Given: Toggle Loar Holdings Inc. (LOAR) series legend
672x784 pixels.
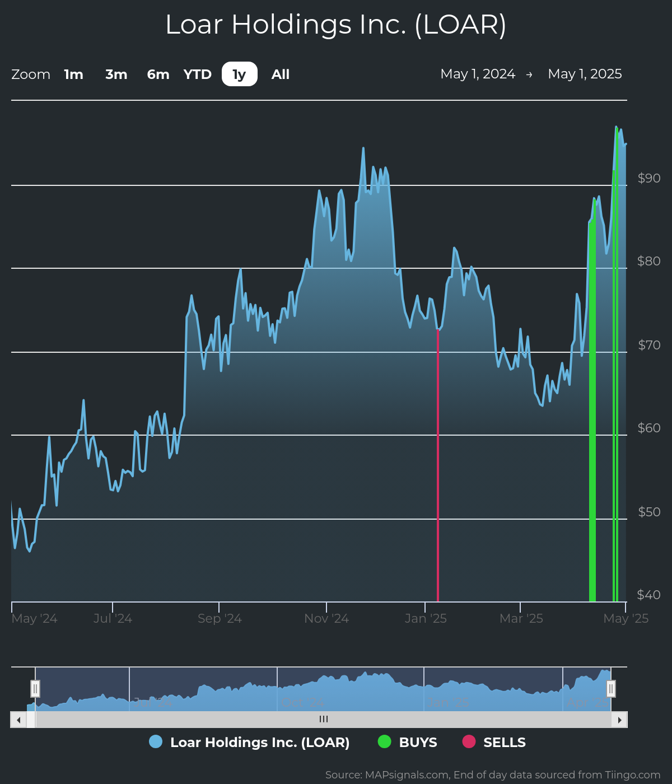Looking at the screenshot, I should [249, 742].
